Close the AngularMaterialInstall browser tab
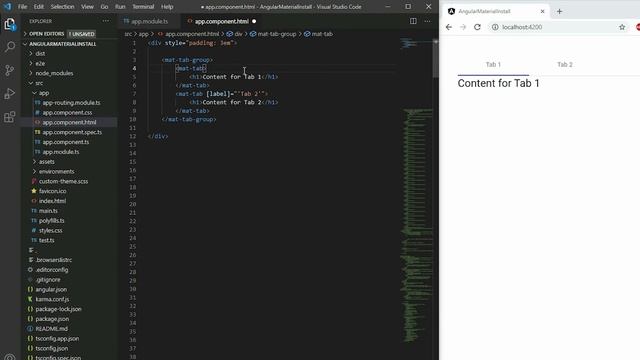 542,11
